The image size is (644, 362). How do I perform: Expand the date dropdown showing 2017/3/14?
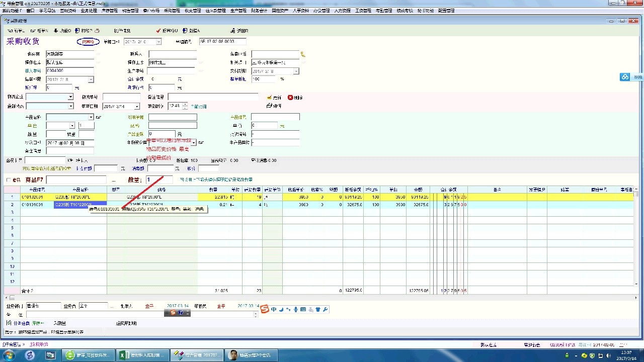pyautogui.click(x=136, y=107)
